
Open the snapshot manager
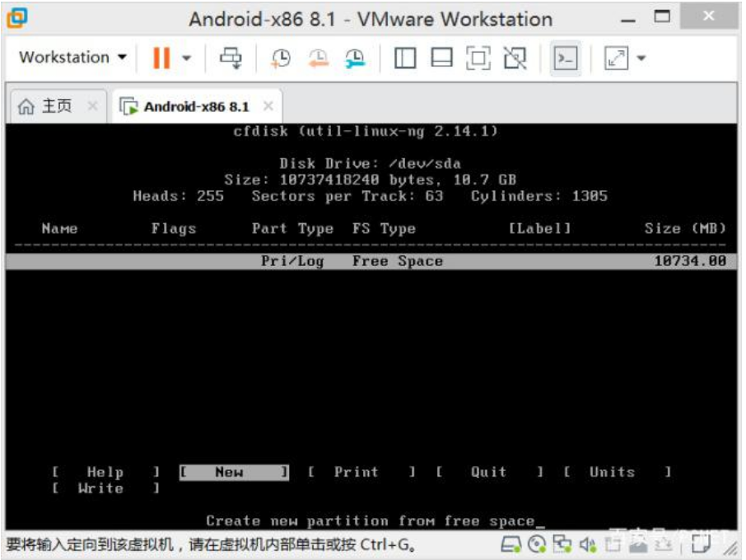(x=356, y=58)
